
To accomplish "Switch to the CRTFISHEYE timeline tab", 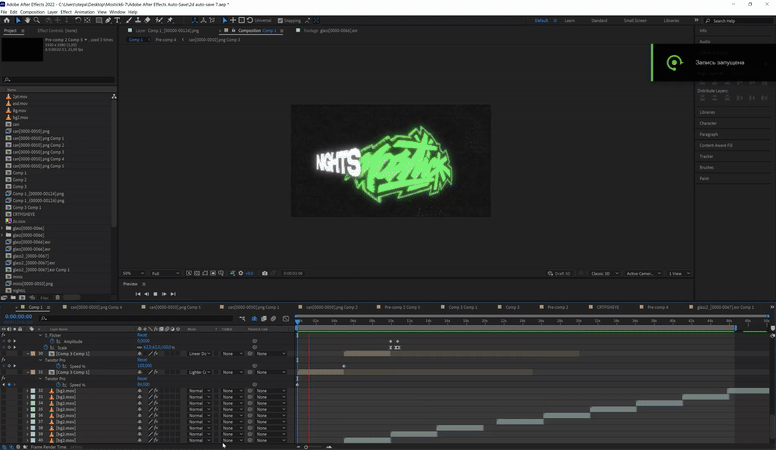I will tap(607, 307).
